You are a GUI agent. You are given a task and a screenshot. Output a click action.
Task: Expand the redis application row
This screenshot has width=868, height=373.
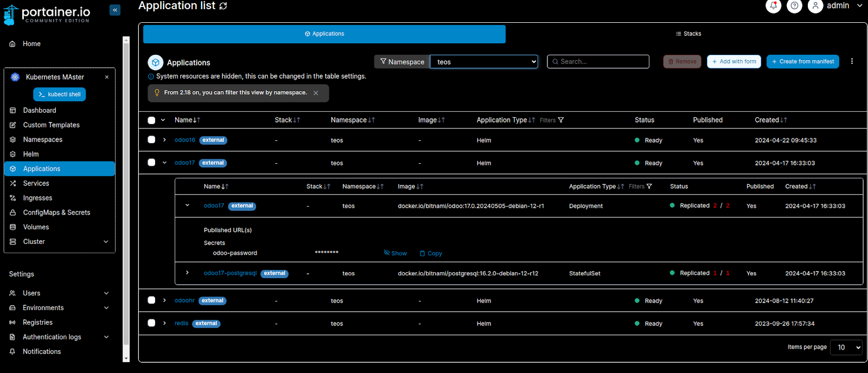pos(164,323)
